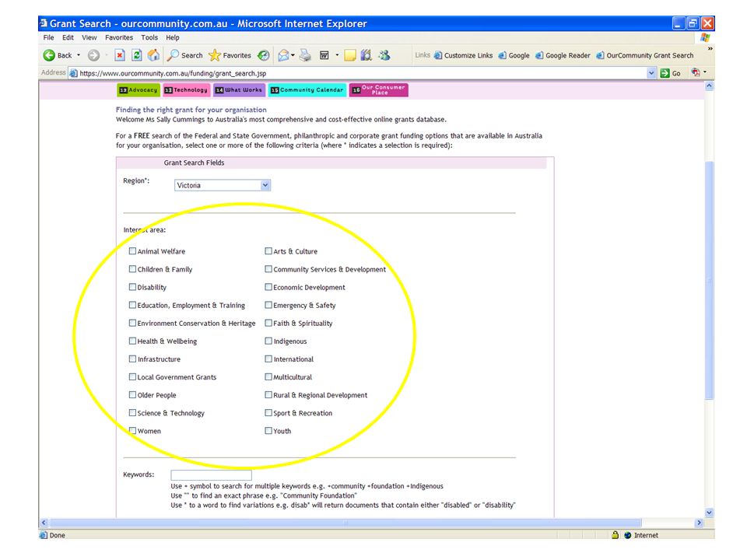
Task: Expand the Links bar overflow chevron
Action: [x=710, y=48]
